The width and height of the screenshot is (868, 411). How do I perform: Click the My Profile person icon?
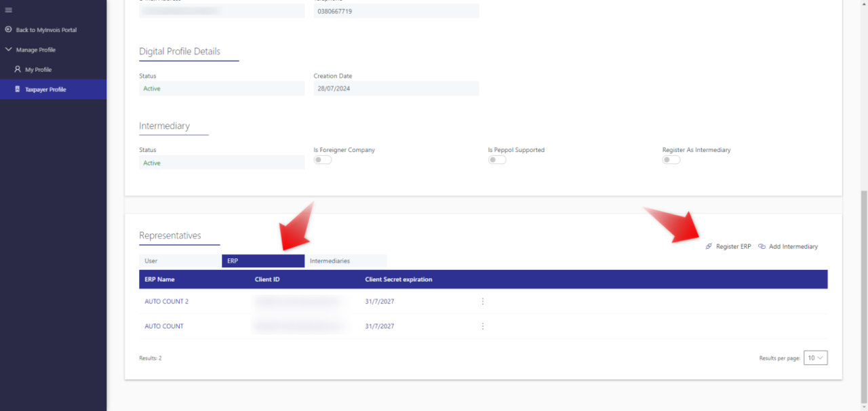[x=17, y=69]
